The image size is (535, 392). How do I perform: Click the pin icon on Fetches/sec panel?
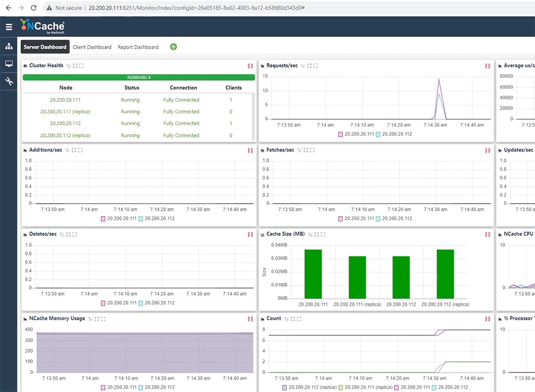[299, 150]
